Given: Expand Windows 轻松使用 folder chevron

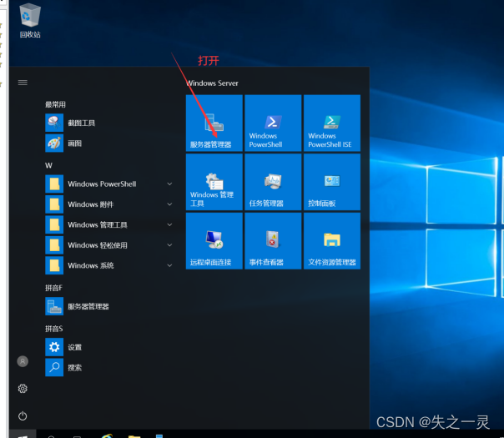Looking at the screenshot, I should [x=169, y=245].
